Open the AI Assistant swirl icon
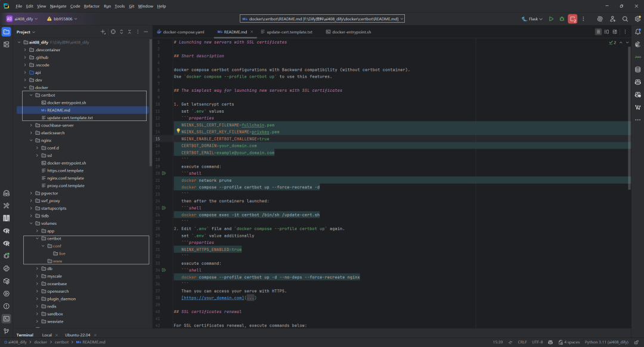This screenshot has width=644, height=347. [600, 19]
